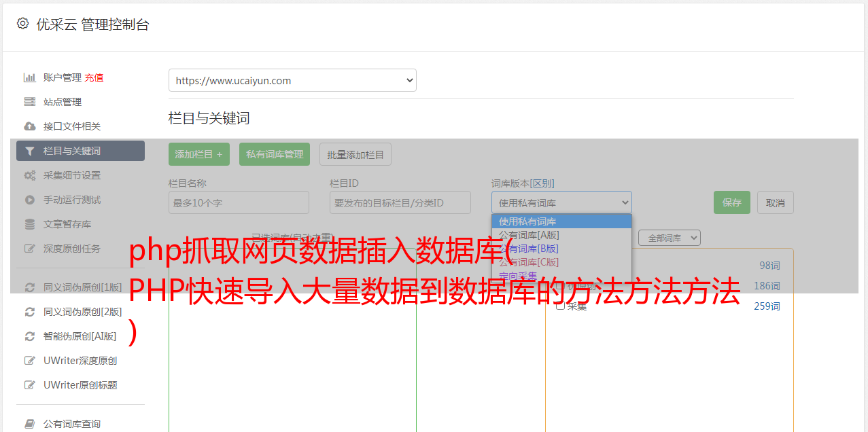
Task: Click the 添加栏目 + button
Action: pos(199,154)
